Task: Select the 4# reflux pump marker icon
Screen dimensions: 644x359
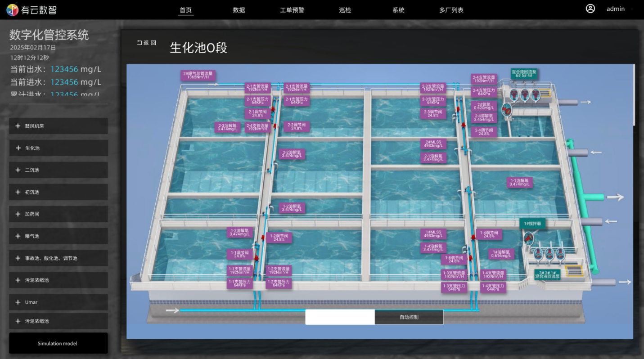Action: 536,95
